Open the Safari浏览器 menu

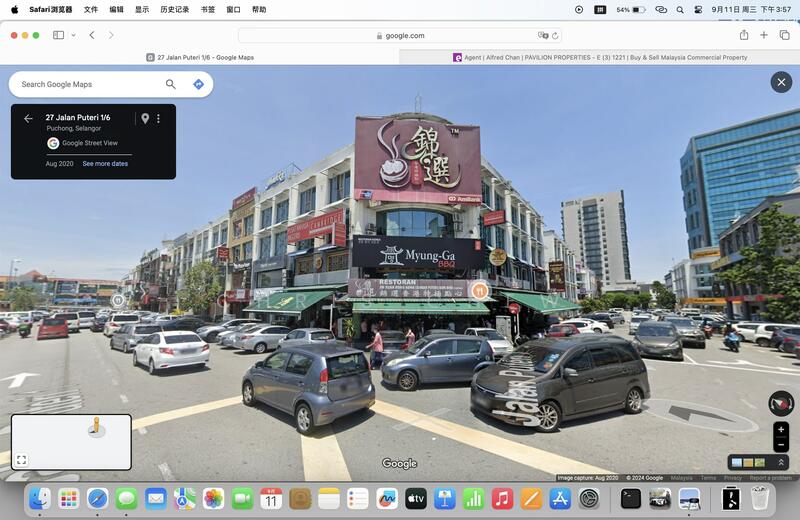pos(51,9)
